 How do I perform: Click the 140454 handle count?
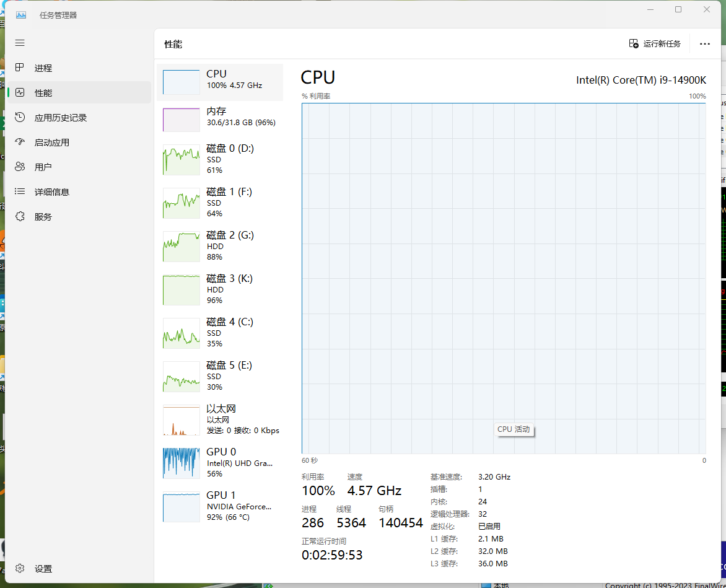coord(401,523)
